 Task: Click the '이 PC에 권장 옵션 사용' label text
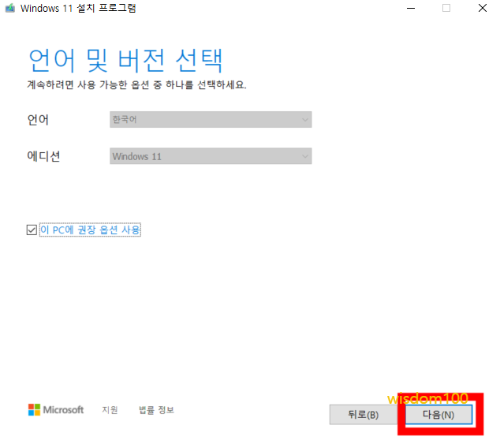coord(90,230)
